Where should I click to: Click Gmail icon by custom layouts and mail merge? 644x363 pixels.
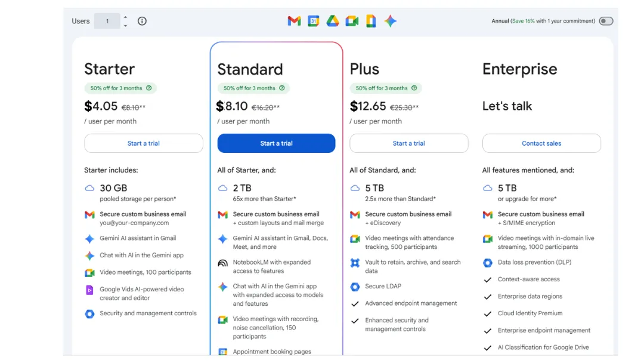pos(222,214)
